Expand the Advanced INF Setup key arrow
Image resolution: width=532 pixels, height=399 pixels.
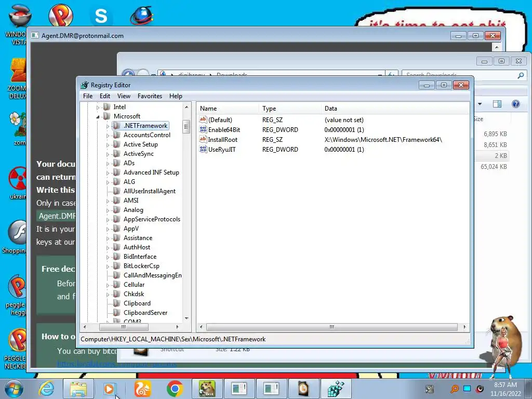(x=108, y=173)
